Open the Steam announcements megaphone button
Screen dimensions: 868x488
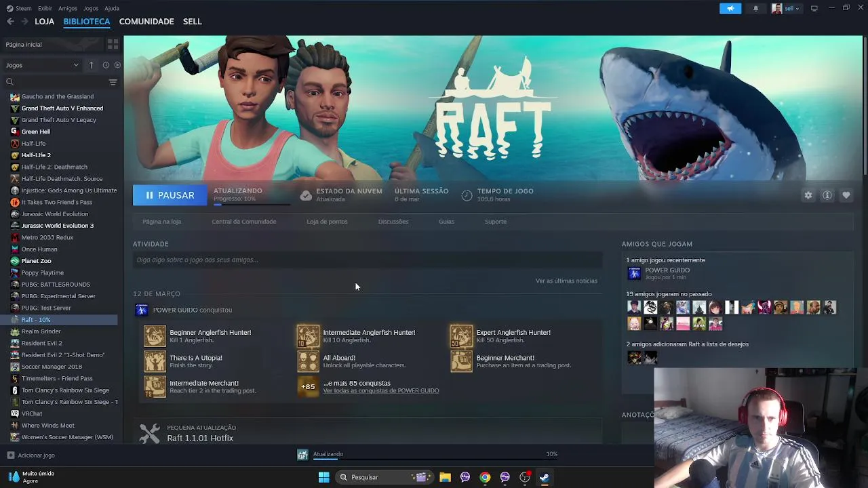click(x=730, y=8)
